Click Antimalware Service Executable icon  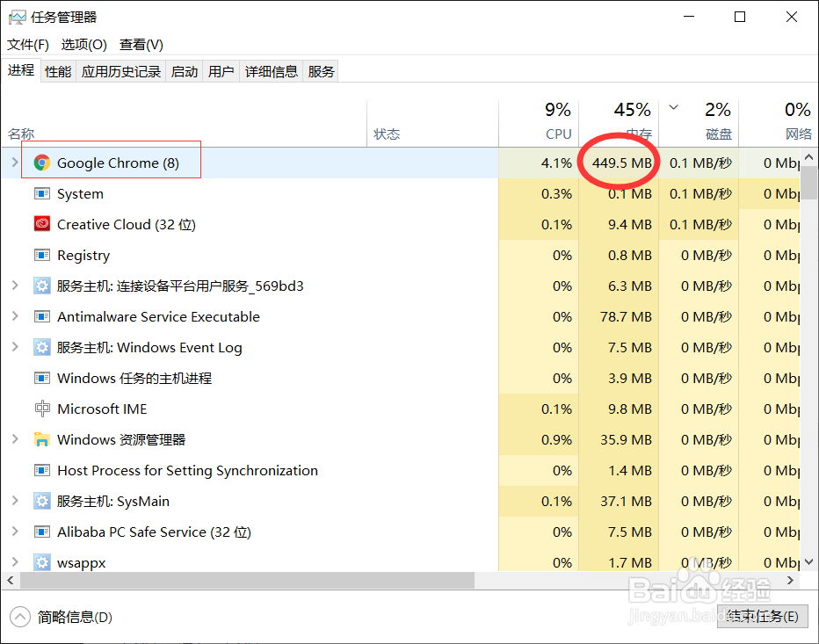pyautogui.click(x=42, y=316)
